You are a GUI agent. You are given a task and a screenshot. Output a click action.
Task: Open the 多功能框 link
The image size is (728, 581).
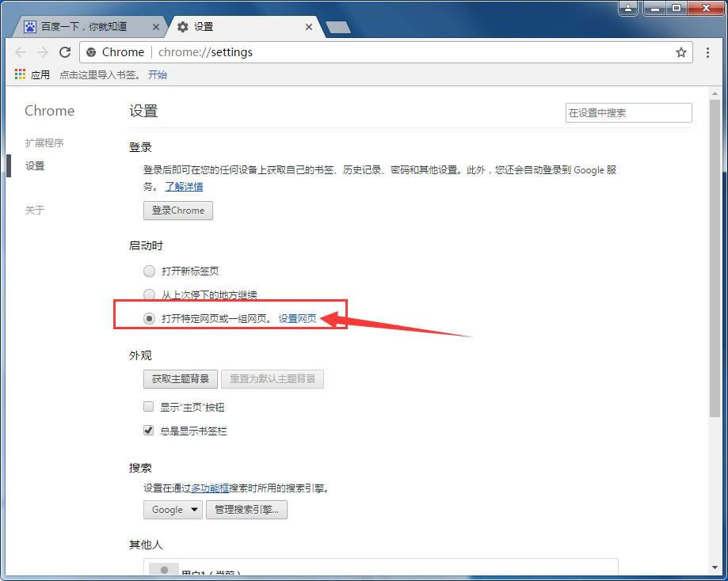point(210,488)
